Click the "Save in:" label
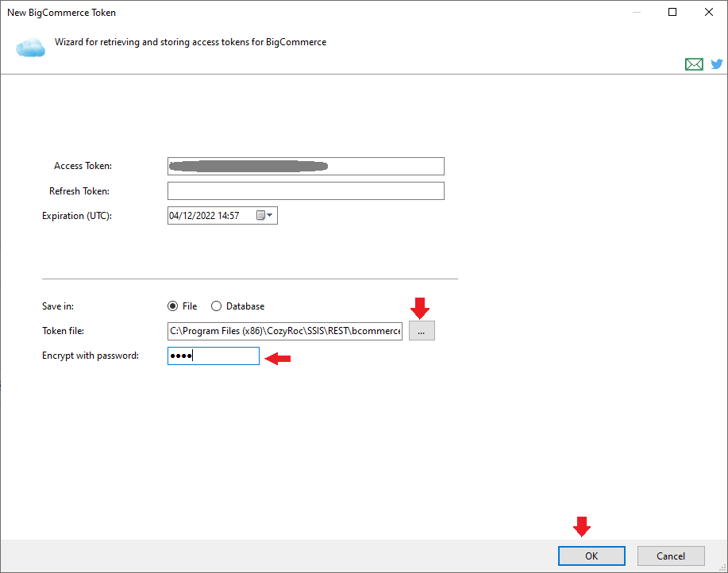This screenshot has width=728, height=573. tap(58, 306)
